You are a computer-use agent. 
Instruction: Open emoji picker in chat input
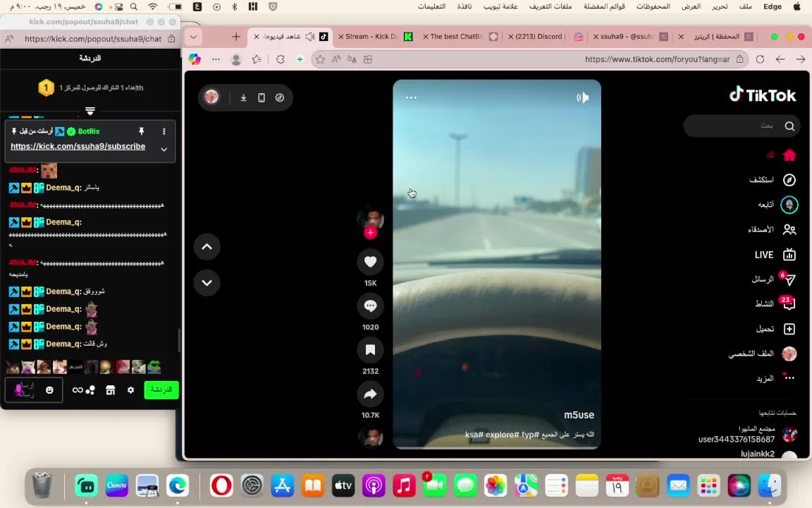click(x=49, y=389)
